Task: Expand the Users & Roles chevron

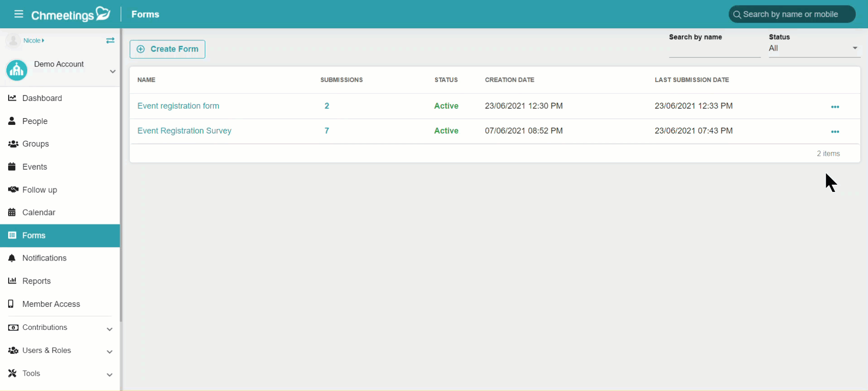Action: (110, 352)
